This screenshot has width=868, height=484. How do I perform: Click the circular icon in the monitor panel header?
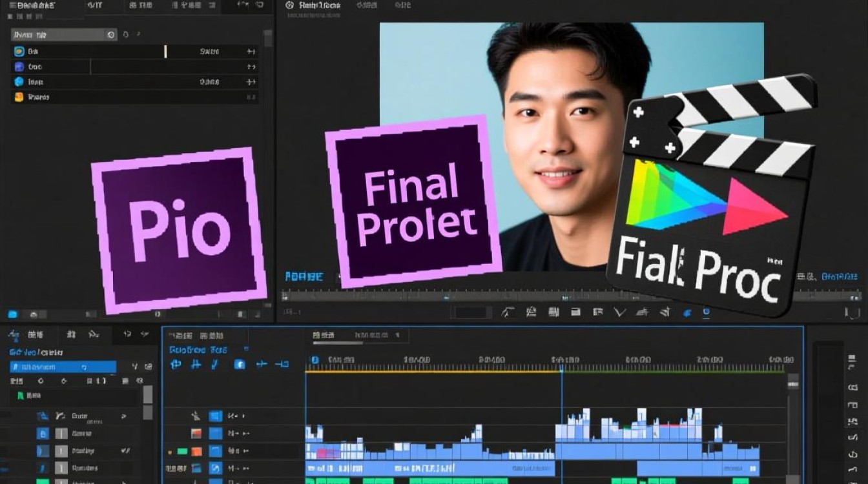[x=289, y=5]
